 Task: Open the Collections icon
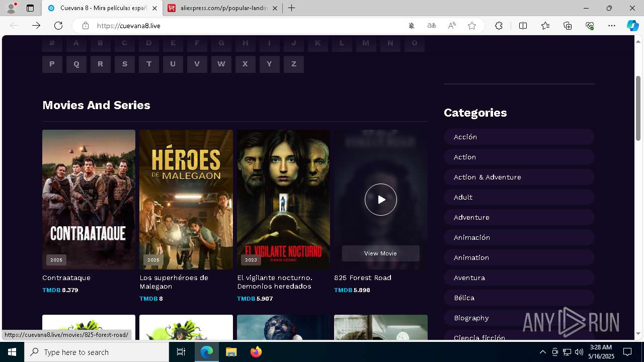pyautogui.click(x=568, y=26)
